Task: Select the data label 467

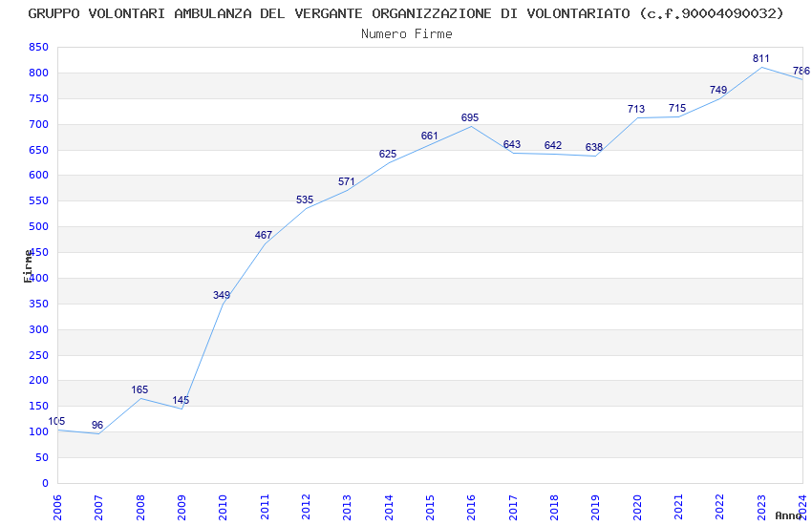Action: (x=263, y=236)
